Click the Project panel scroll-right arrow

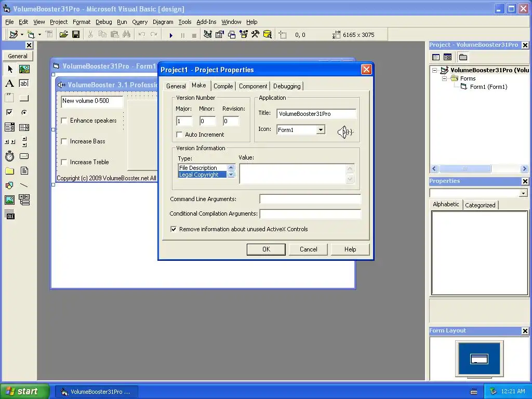pyautogui.click(x=524, y=169)
